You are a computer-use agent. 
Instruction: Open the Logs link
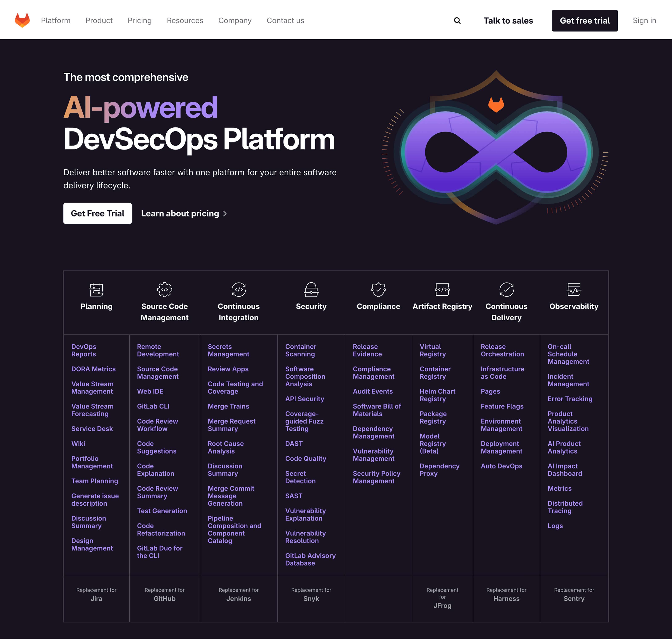click(555, 526)
